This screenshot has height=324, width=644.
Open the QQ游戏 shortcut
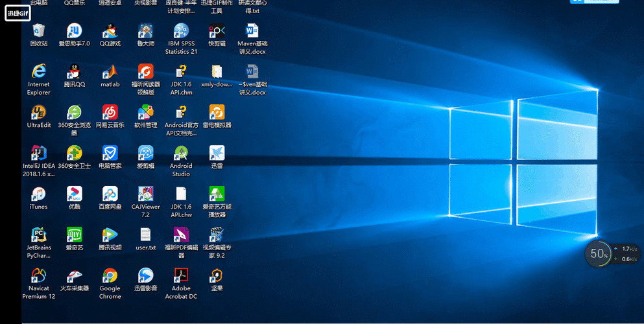point(110,30)
